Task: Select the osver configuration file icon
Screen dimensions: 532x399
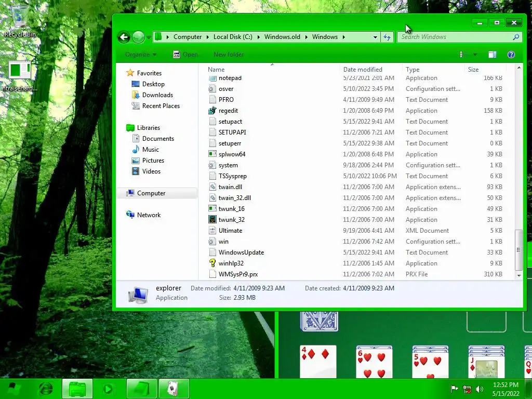Action: tap(212, 89)
